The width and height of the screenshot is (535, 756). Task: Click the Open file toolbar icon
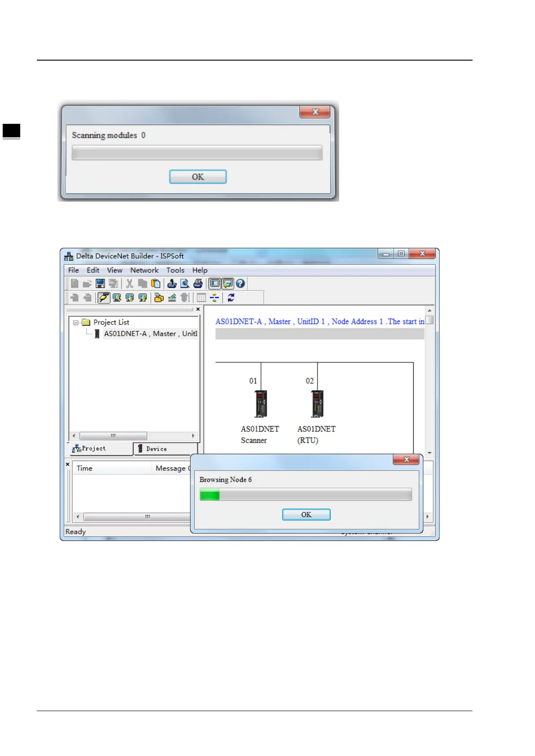pyautogui.click(x=87, y=283)
